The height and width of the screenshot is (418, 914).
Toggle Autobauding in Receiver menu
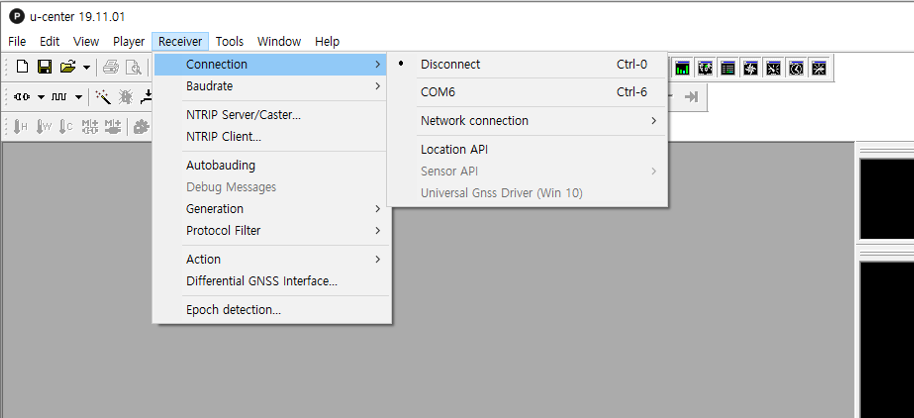coord(270,166)
